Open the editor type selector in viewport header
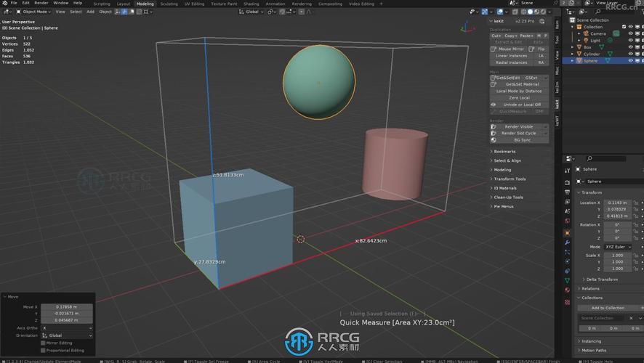The height and width of the screenshot is (363, 644). pos(7,12)
